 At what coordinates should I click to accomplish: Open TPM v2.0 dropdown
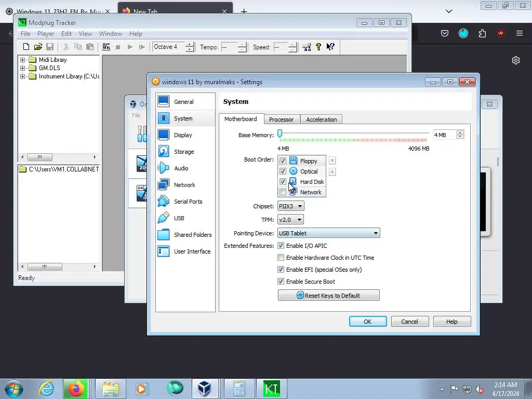point(290,220)
